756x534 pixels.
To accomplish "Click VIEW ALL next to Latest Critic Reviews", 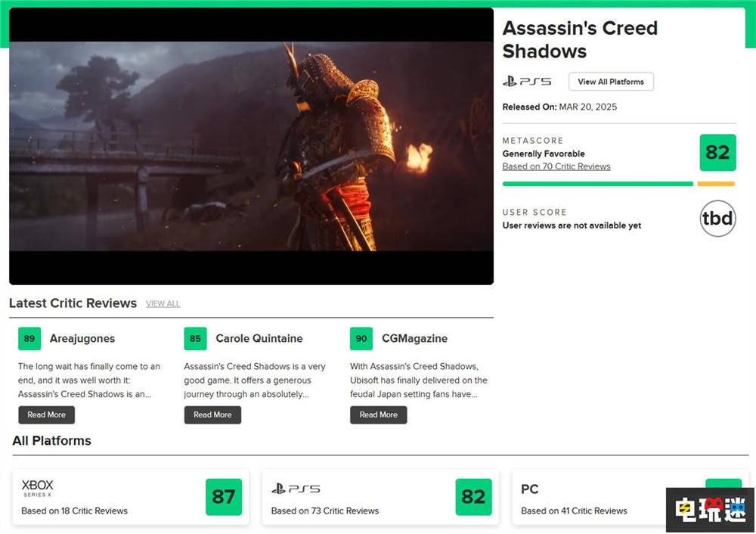I will pyautogui.click(x=163, y=304).
